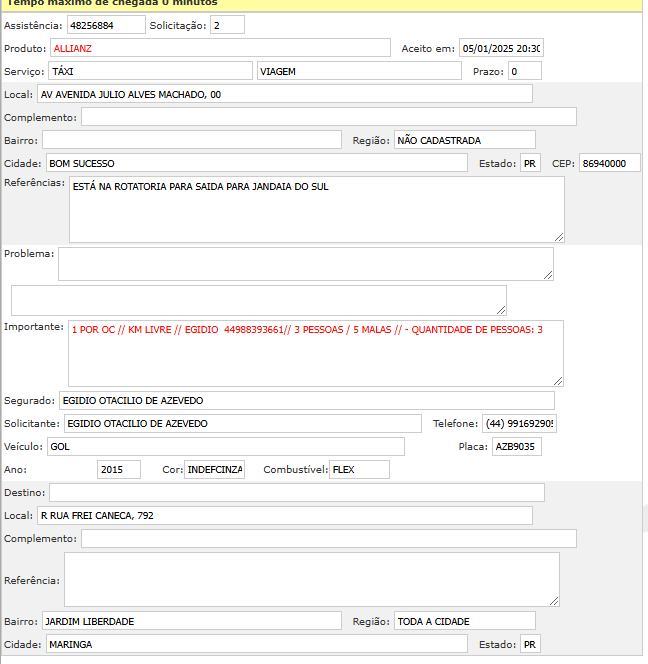Image resolution: width=648 pixels, height=664 pixels.
Task: Click the Local field with Avenida Julio Alves Machado
Action: (x=285, y=94)
